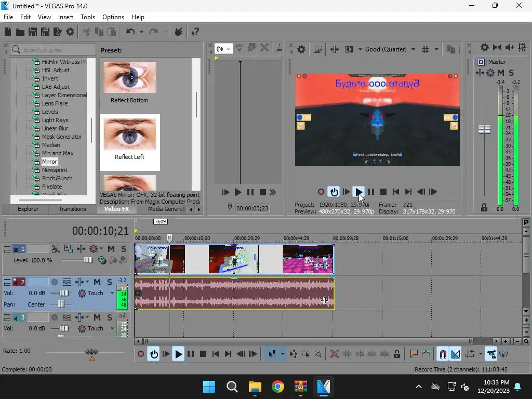Click the Open project folder icon
The image size is (532, 399).
20,32
